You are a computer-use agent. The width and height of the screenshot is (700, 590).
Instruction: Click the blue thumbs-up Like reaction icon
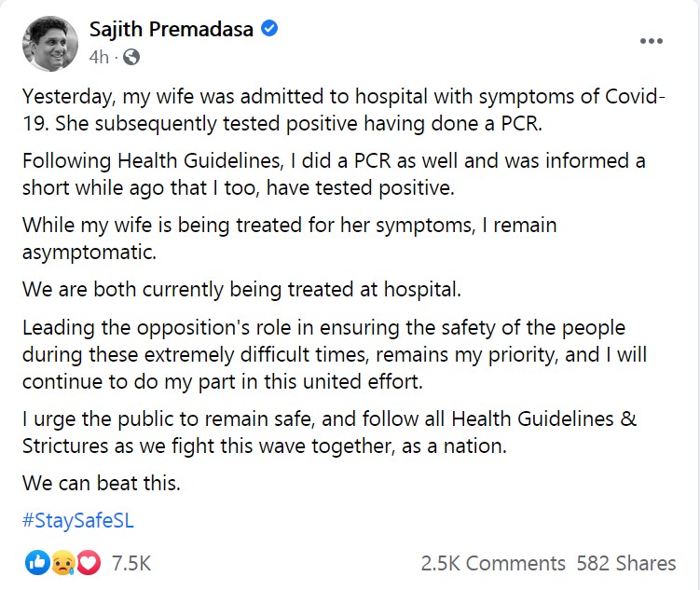37,563
